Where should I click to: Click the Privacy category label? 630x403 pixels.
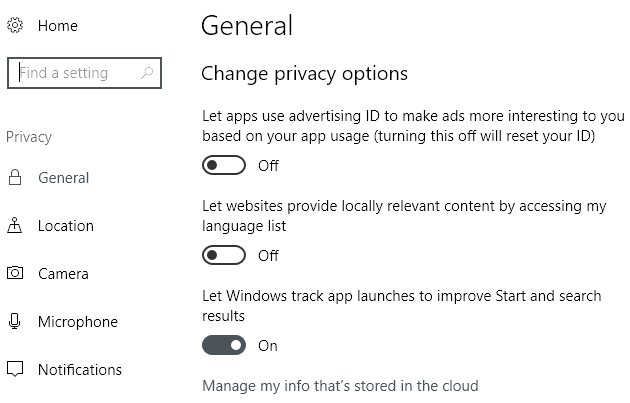click(x=28, y=137)
